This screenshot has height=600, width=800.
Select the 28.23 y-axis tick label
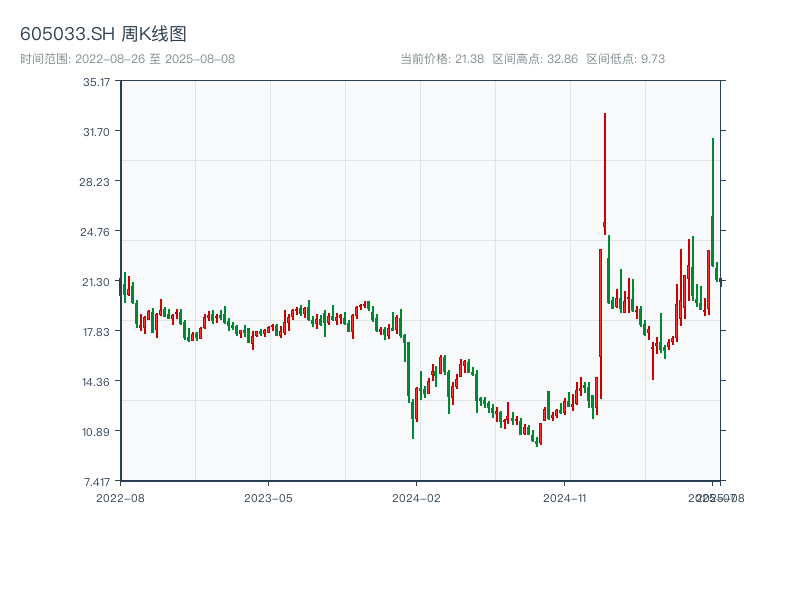click(x=97, y=182)
